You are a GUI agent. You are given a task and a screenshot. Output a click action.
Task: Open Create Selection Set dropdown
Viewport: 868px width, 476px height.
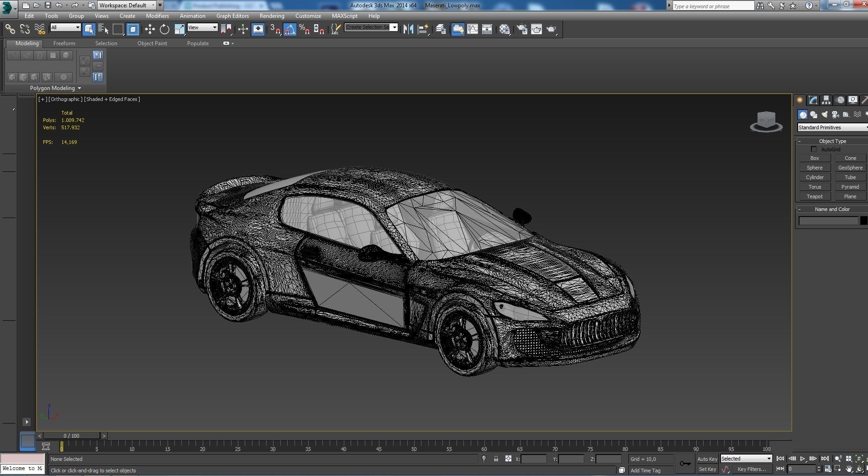pos(371,27)
